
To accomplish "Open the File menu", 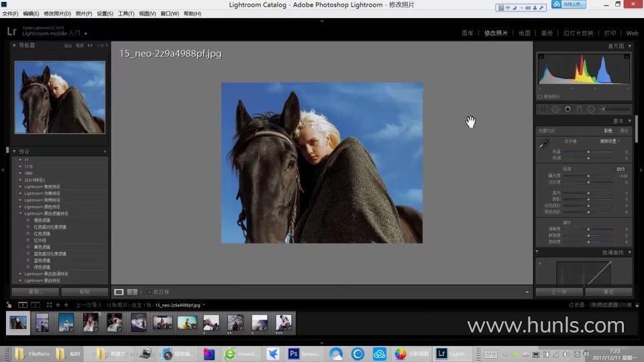I will (x=10, y=13).
